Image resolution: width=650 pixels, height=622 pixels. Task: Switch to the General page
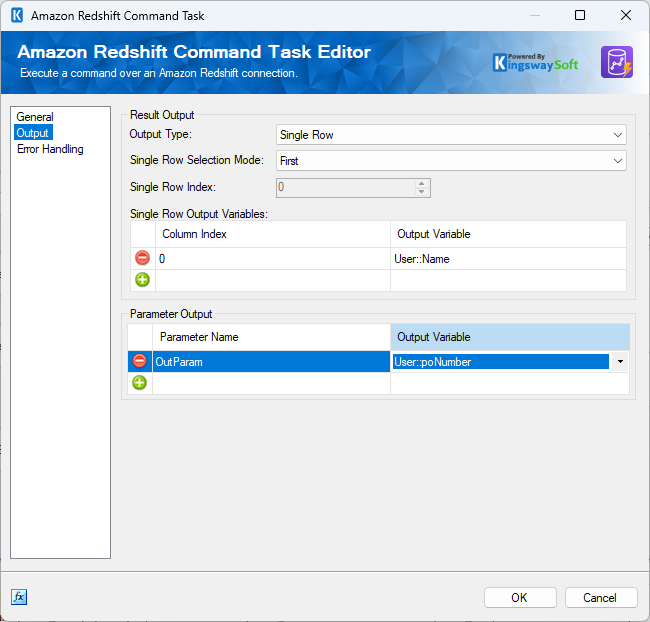[x=35, y=117]
